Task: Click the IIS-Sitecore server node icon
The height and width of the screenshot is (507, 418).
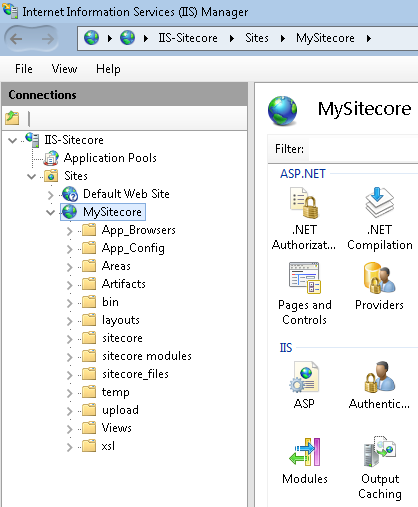Action: (x=33, y=140)
